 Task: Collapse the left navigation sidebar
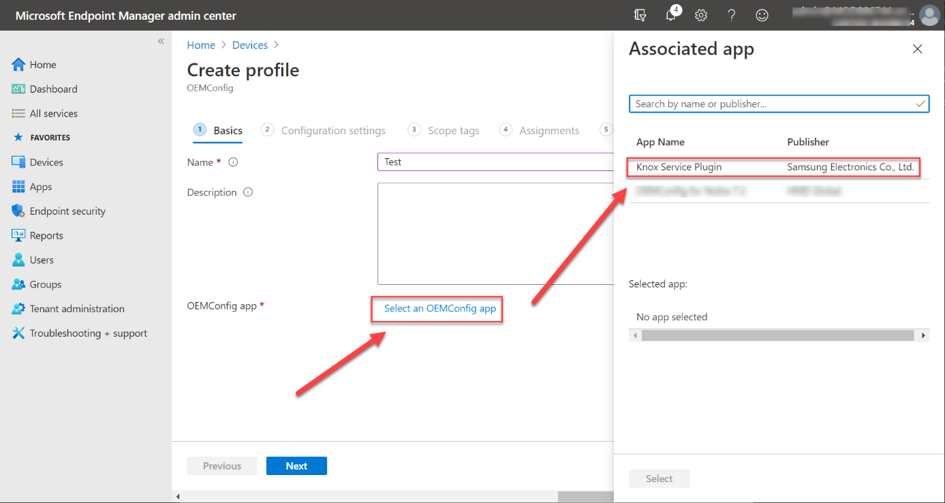pos(161,42)
